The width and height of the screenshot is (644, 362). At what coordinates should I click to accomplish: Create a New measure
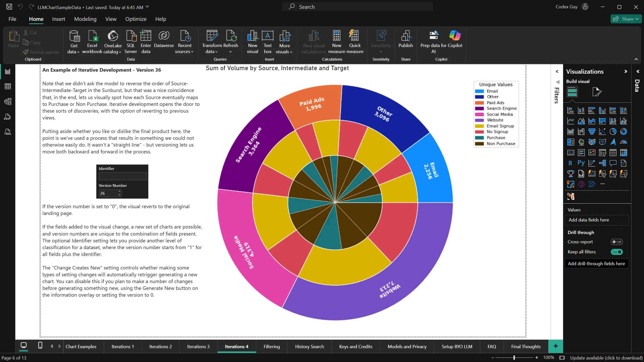click(337, 42)
